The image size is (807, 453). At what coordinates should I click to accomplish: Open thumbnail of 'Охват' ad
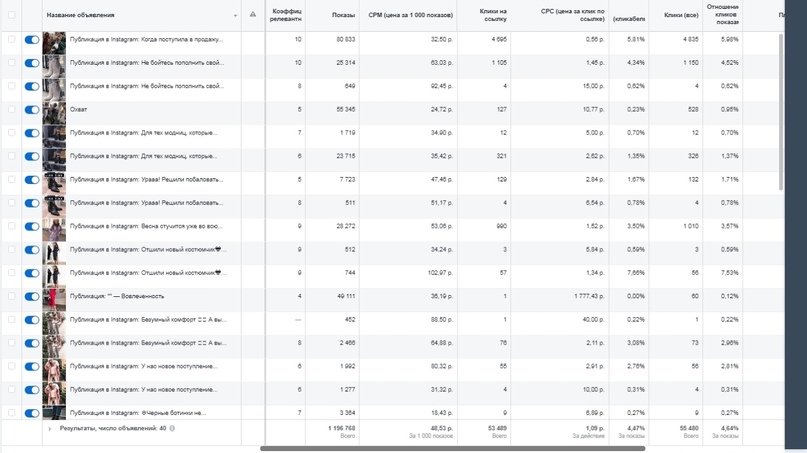coord(54,113)
